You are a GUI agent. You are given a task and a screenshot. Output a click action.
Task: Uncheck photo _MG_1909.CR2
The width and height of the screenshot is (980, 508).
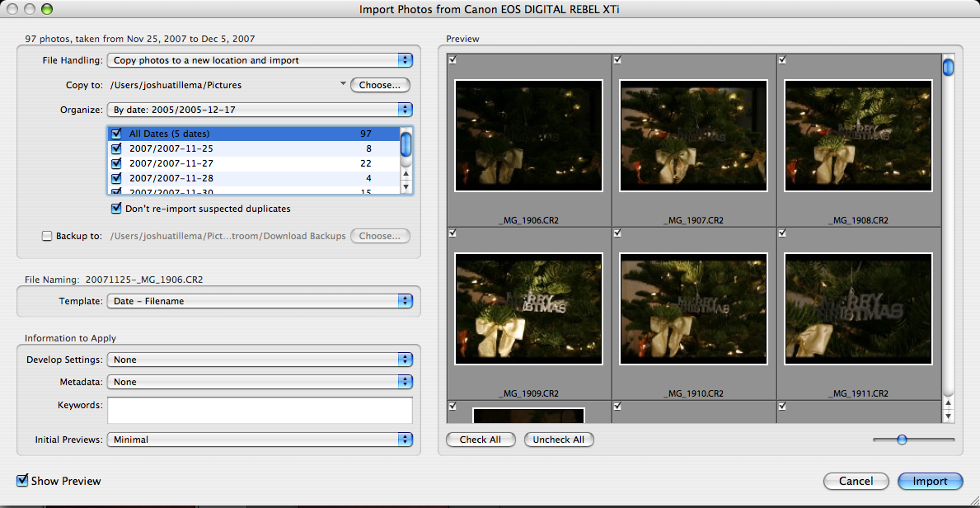coord(453,233)
